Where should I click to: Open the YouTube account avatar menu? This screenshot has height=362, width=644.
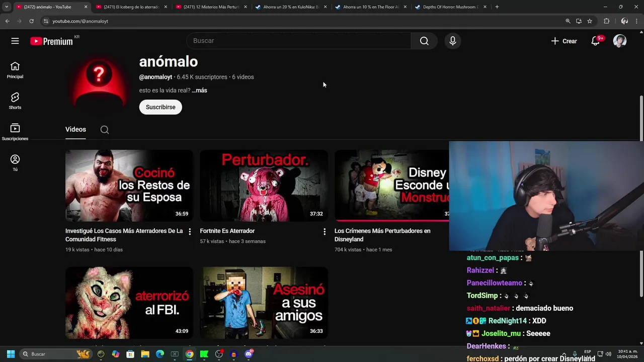click(620, 41)
